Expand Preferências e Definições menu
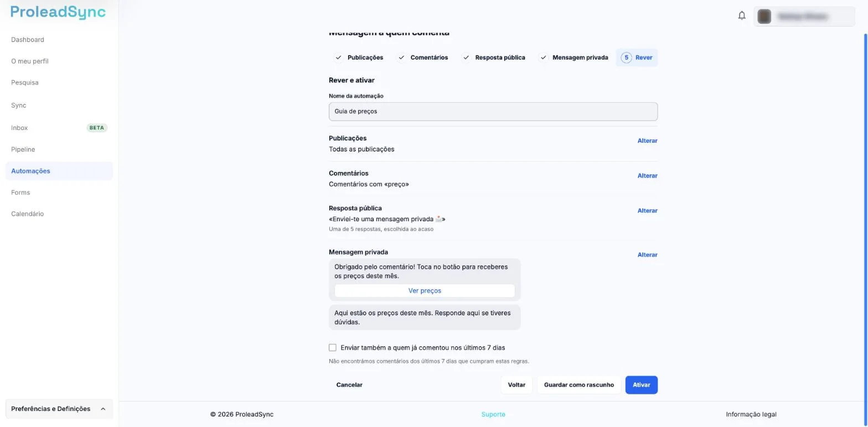The image size is (868, 427). 59,409
